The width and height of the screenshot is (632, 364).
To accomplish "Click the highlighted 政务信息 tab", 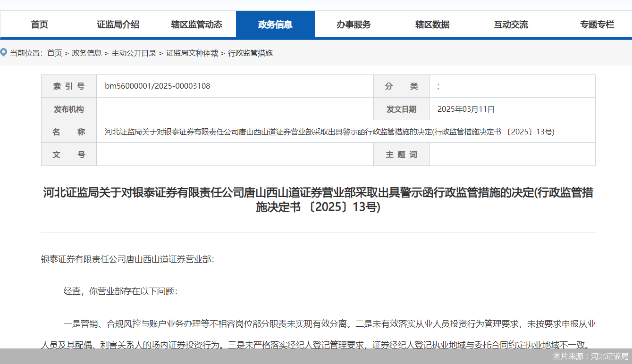I will (275, 24).
